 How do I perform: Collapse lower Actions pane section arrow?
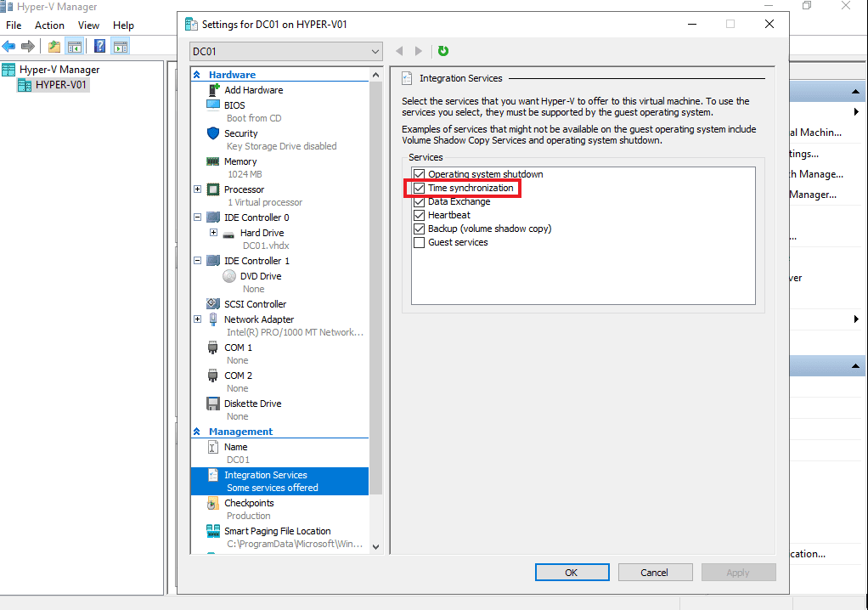tap(855, 366)
